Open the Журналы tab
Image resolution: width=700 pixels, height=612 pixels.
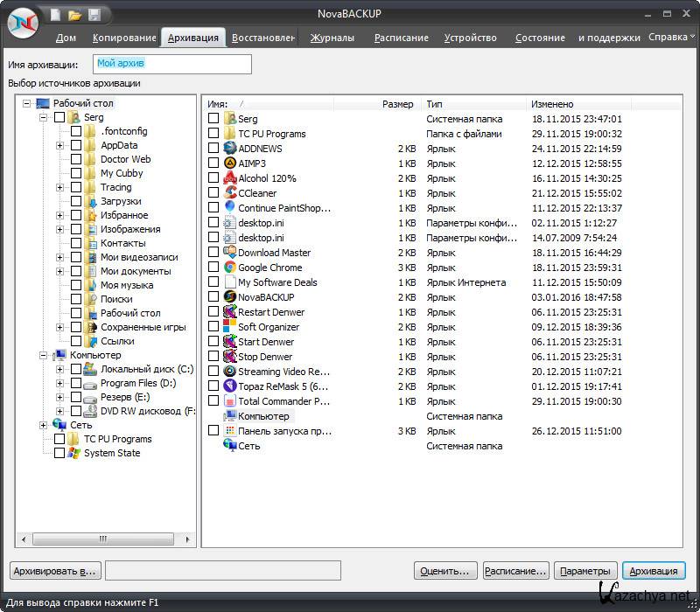(332, 38)
